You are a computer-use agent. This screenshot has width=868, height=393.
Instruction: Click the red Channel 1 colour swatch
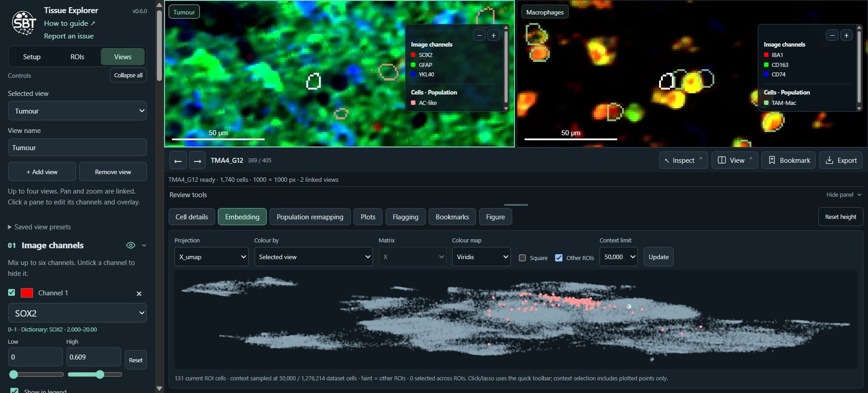[27, 293]
